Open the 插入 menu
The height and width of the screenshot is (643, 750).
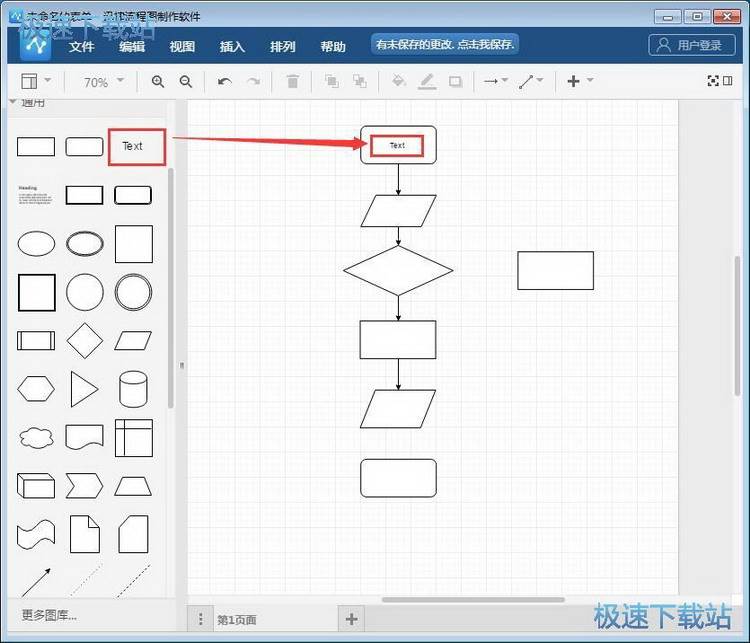tap(232, 46)
